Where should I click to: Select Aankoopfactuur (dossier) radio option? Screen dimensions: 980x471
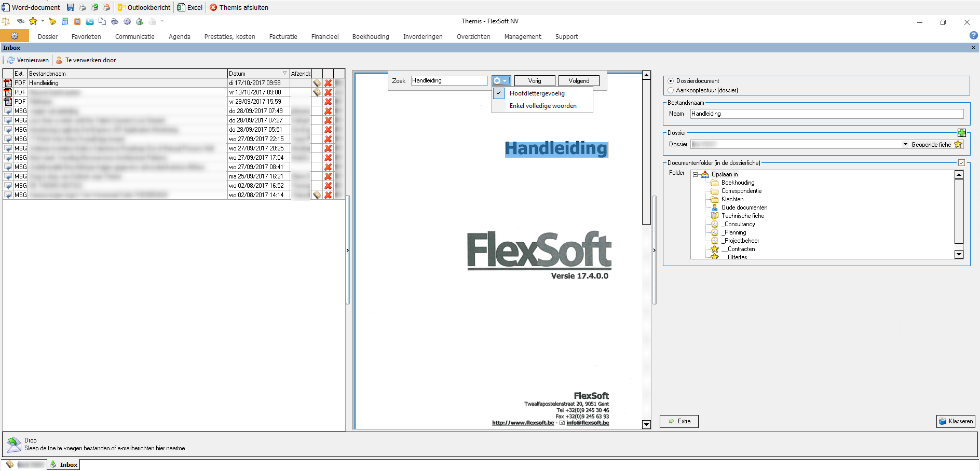(x=671, y=90)
